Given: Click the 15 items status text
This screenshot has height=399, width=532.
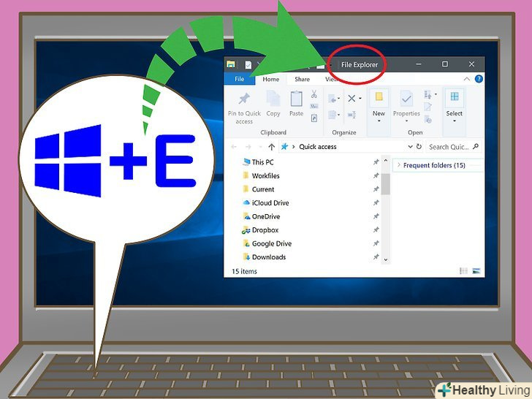Looking at the screenshot, I should click(x=244, y=271).
